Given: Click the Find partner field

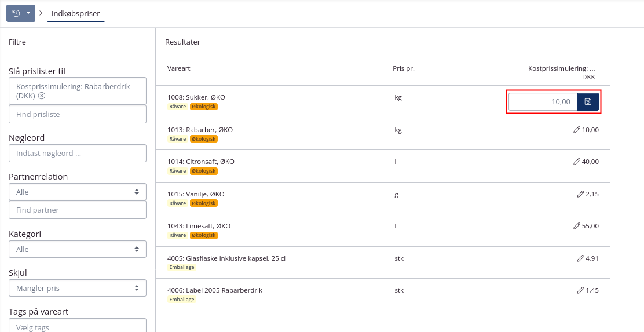Looking at the screenshot, I should coord(77,210).
